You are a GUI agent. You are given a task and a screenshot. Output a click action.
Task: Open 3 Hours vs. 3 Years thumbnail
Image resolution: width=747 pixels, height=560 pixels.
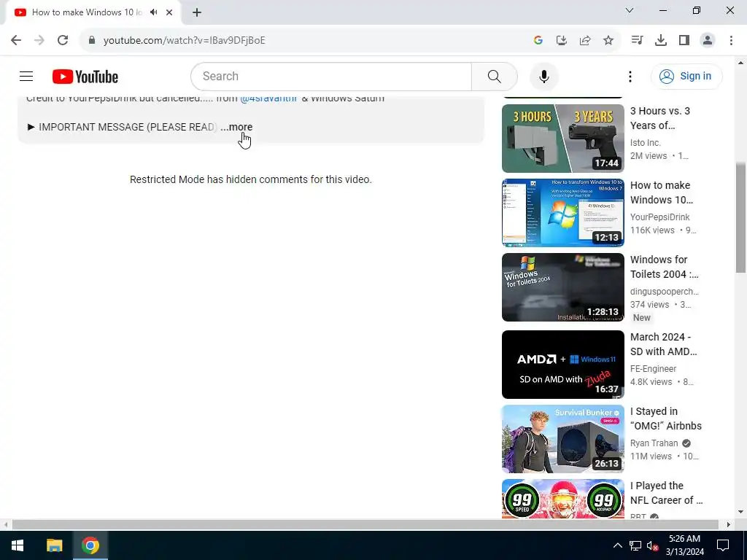(x=562, y=139)
